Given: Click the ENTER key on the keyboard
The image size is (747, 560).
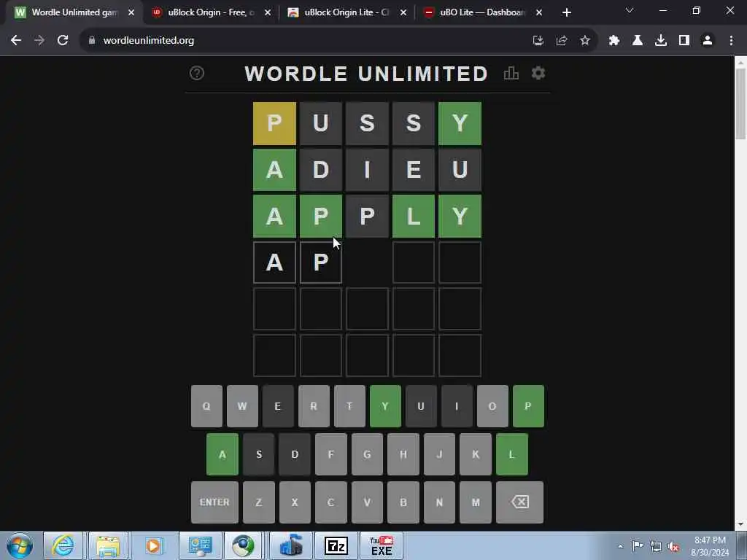Looking at the screenshot, I should (x=214, y=502).
